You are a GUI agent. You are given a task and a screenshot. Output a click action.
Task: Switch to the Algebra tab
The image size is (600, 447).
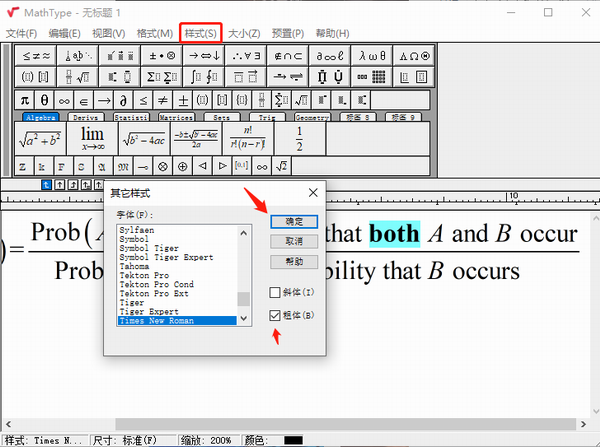pyautogui.click(x=41, y=117)
